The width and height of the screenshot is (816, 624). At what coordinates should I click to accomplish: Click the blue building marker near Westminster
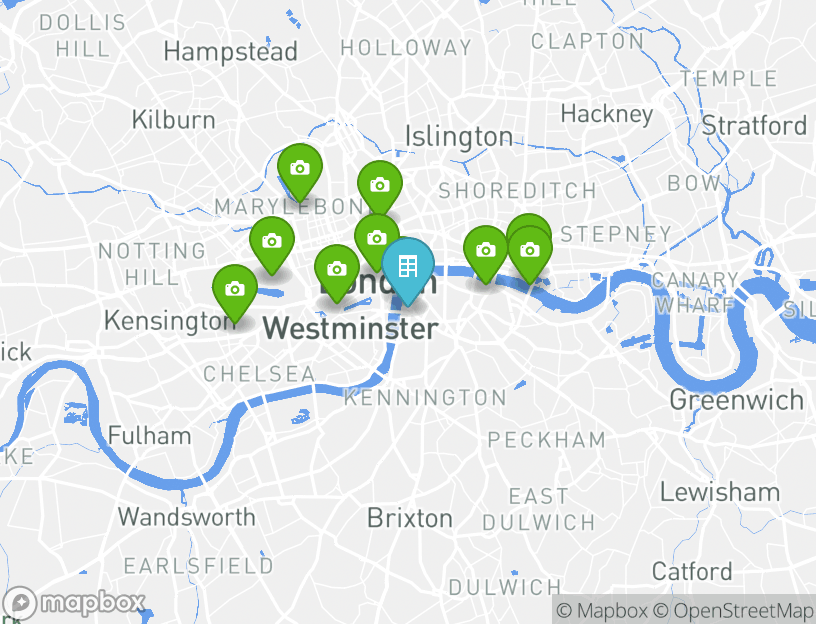(408, 270)
